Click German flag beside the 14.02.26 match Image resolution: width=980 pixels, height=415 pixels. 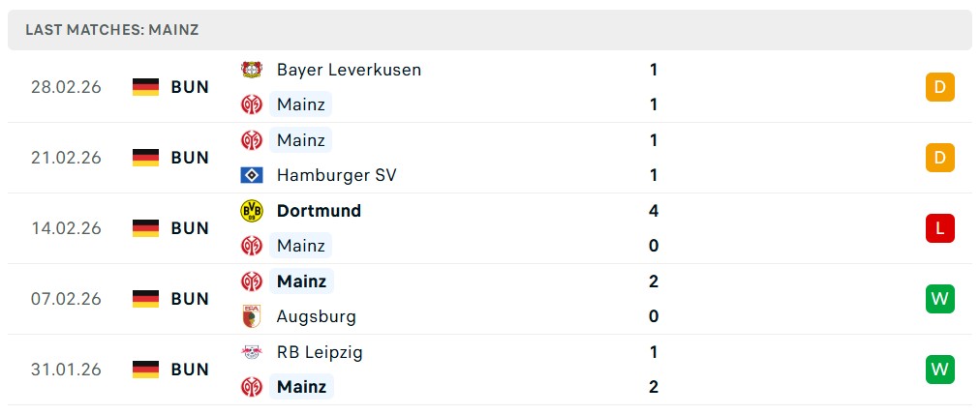145,228
